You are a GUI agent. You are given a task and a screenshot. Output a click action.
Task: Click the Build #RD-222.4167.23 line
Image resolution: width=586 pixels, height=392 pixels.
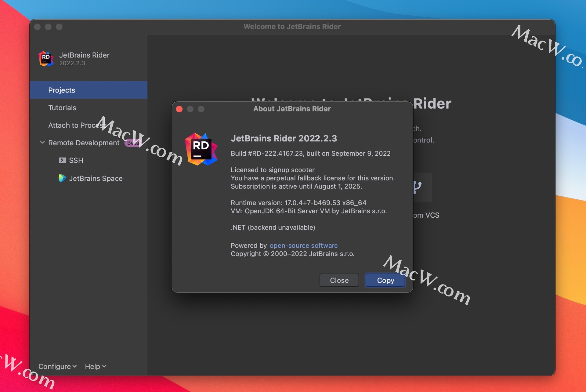click(x=310, y=153)
